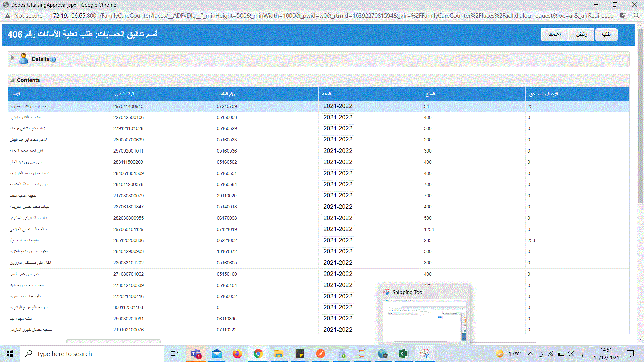Open Task View from taskbar
Viewport: 644px width, 362px height.
coord(174,354)
